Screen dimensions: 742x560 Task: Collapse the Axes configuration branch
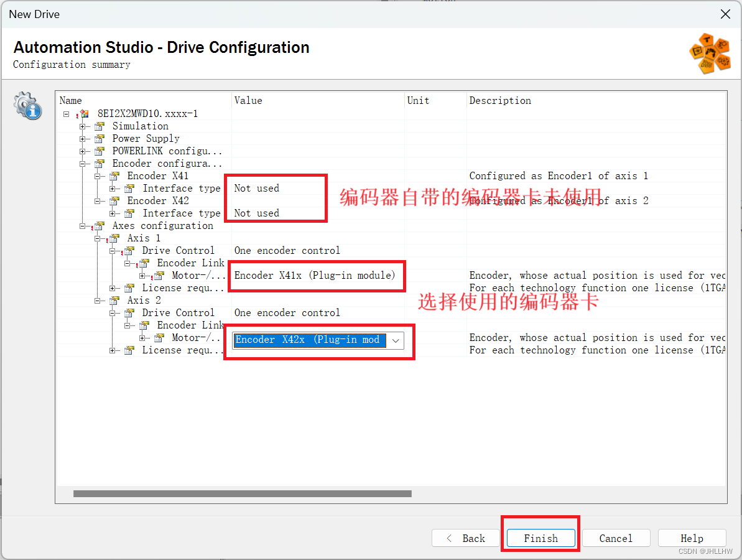(x=83, y=225)
